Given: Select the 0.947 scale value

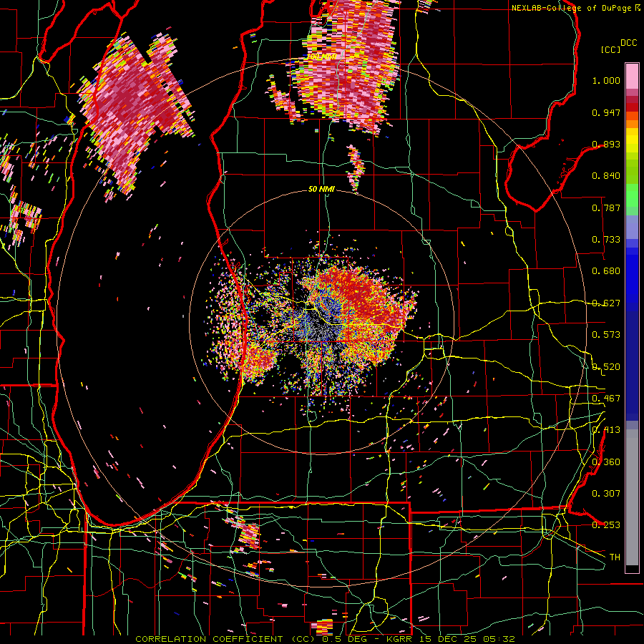Looking at the screenshot, I should (x=606, y=112).
